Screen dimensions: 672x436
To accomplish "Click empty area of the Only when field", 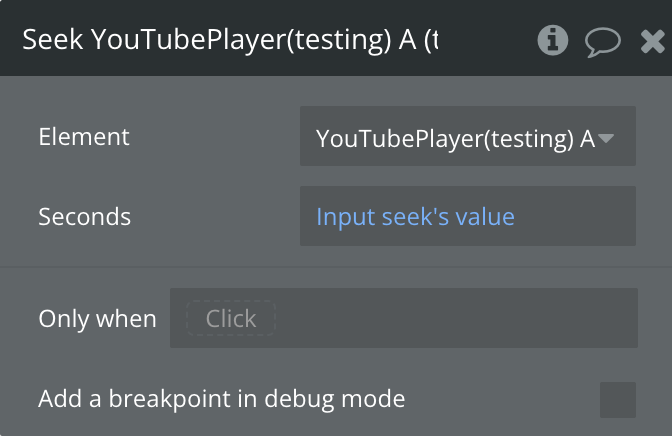I will tap(450, 319).
